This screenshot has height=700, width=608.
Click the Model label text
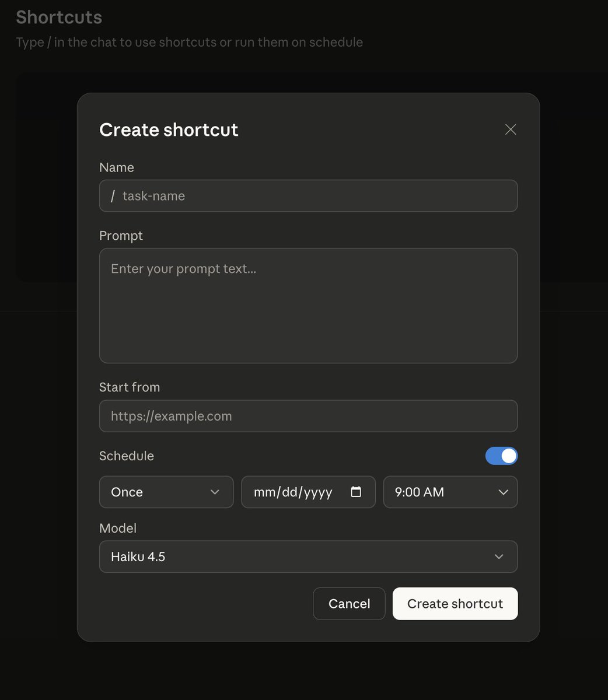pyautogui.click(x=118, y=528)
